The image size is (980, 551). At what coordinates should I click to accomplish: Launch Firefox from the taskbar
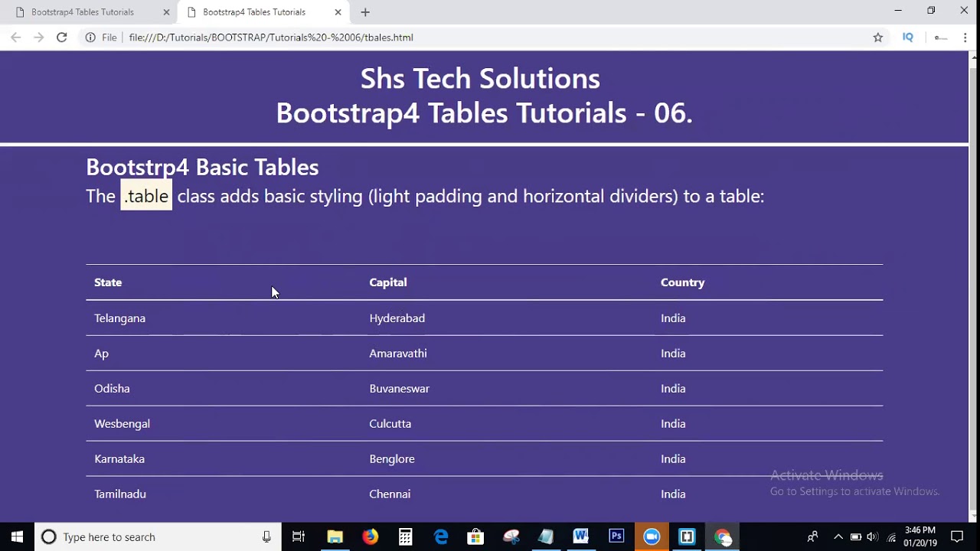coord(370,536)
